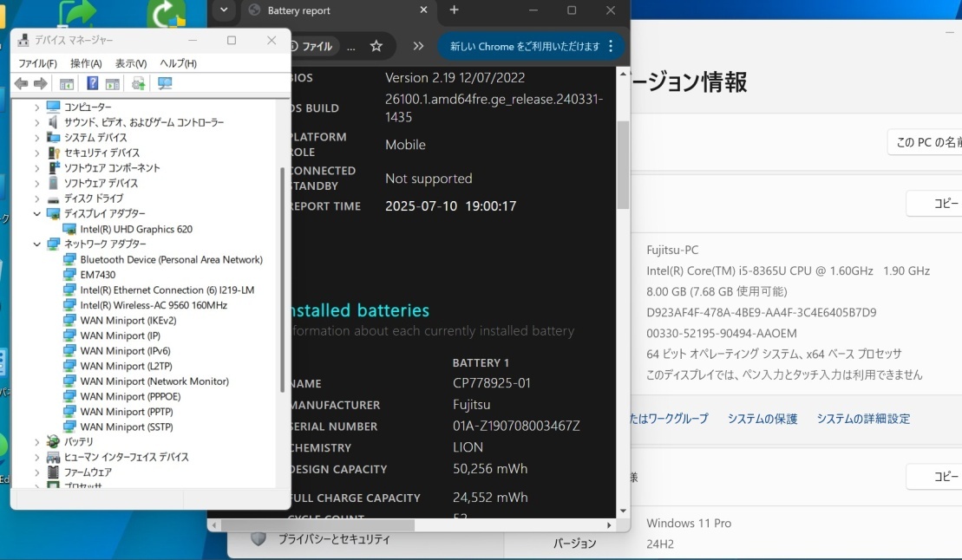Click the update driver toolbar icon
This screenshot has height=560, width=962.
[x=138, y=83]
